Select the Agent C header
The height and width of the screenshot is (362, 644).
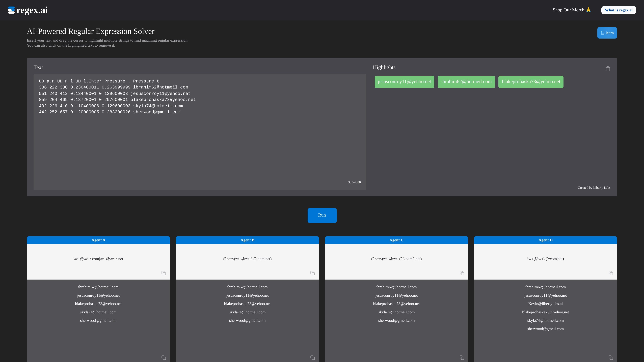[396, 240]
